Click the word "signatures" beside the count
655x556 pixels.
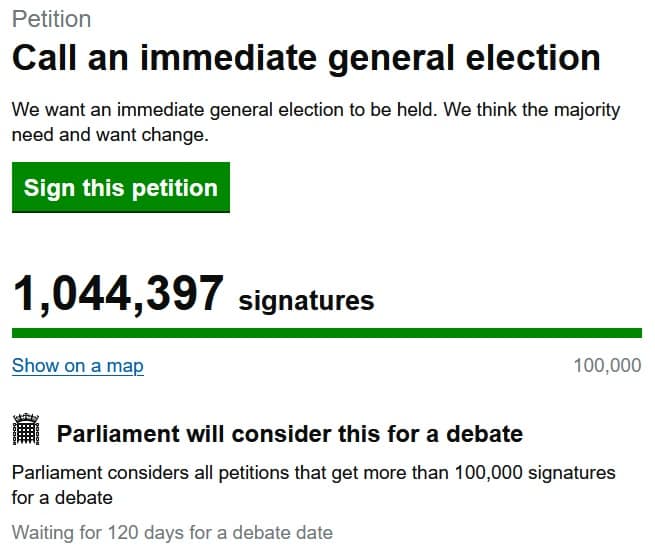[306, 300]
